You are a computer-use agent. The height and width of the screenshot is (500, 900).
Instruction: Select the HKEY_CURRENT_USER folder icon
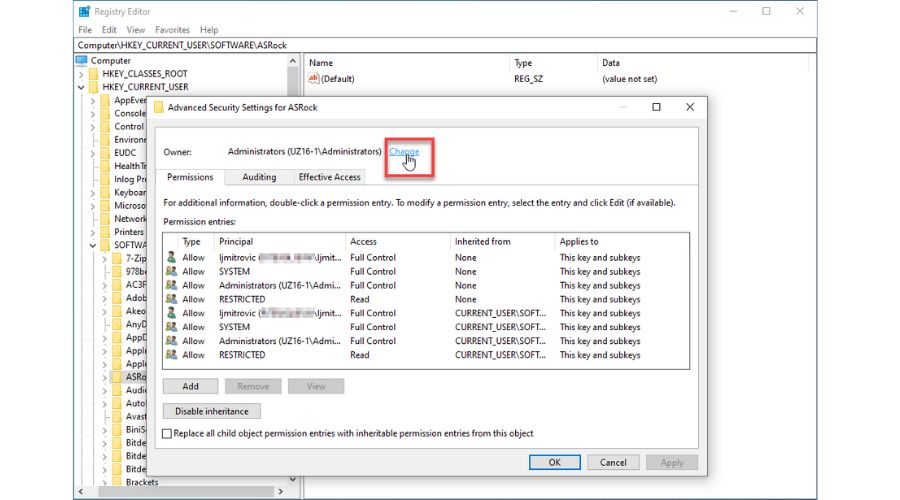click(94, 87)
